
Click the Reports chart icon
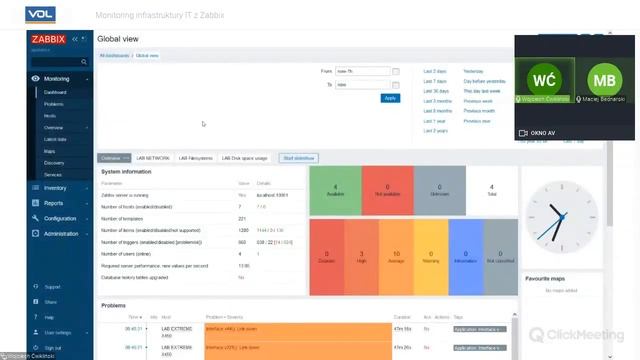coord(36,203)
